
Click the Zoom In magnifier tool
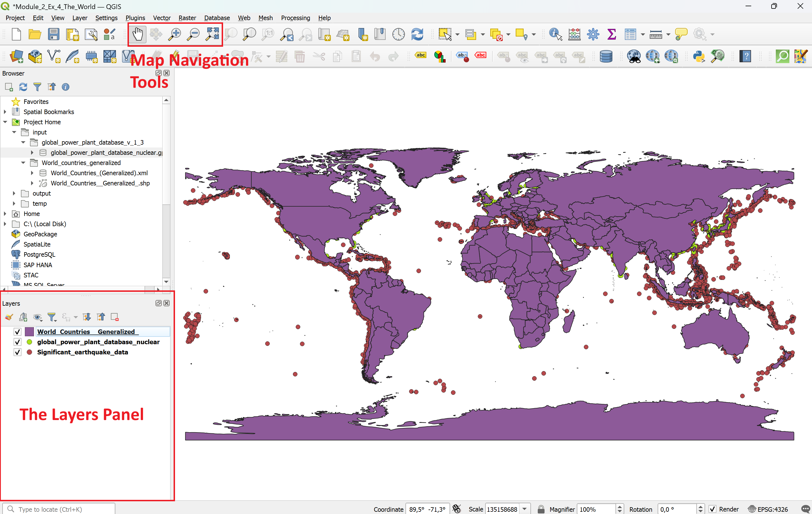click(174, 34)
